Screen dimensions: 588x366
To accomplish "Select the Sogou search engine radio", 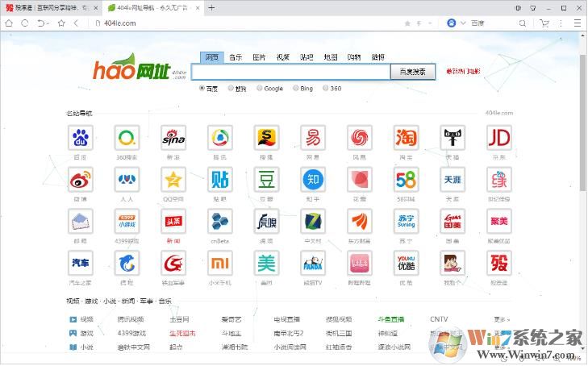I will (231, 88).
